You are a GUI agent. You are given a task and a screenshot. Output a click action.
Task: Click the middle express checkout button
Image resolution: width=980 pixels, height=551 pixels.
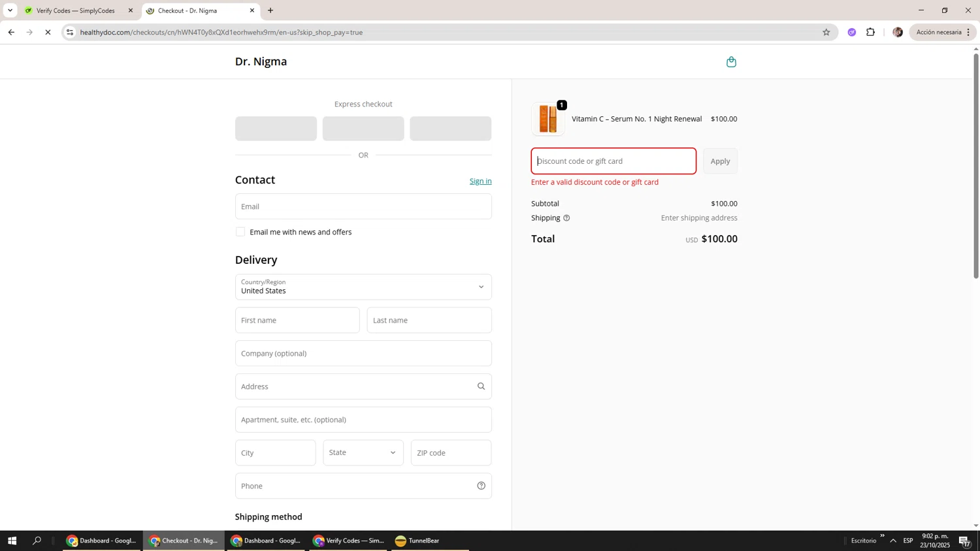(363, 129)
